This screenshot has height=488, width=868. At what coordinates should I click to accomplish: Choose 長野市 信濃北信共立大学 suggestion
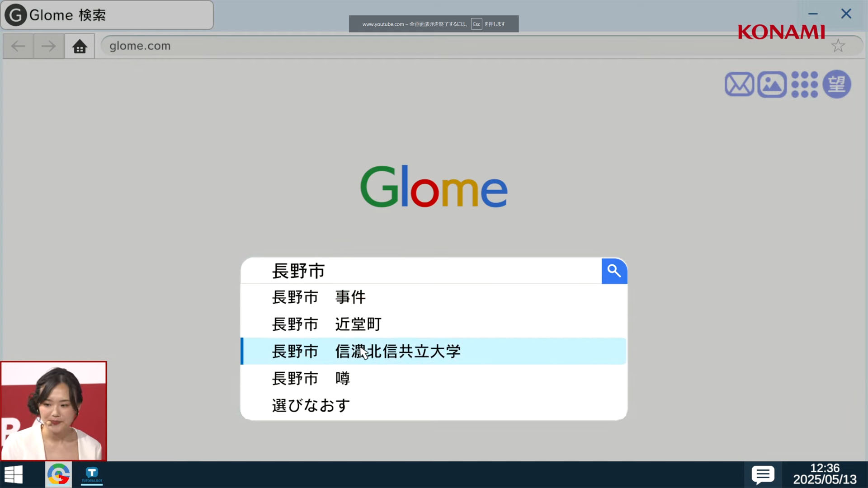(x=434, y=351)
